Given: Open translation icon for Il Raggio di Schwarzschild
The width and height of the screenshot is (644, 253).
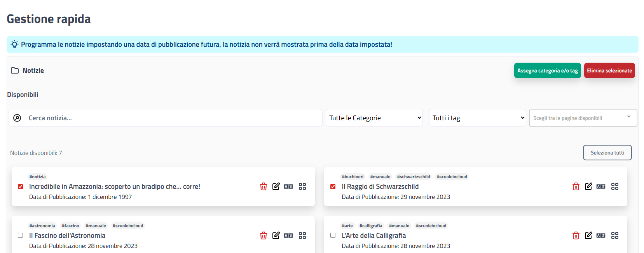Looking at the screenshot, I should click(x=601, y=186).
